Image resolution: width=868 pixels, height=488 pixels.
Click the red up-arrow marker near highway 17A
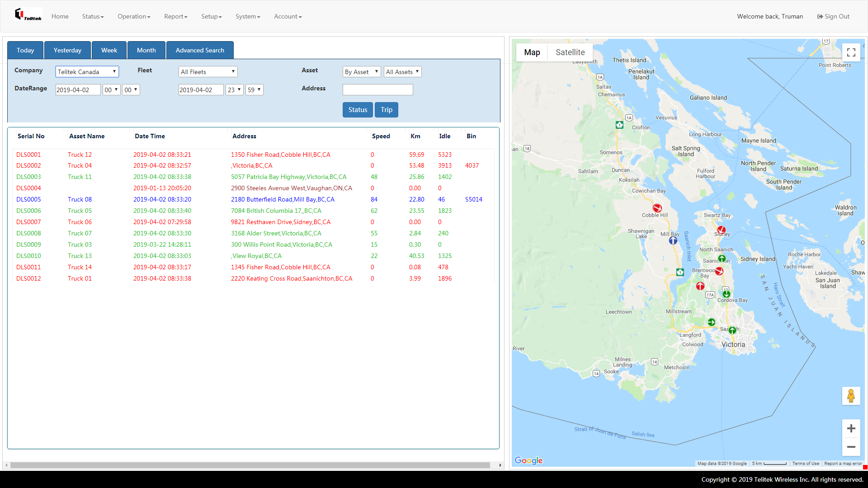pos(700,286)
